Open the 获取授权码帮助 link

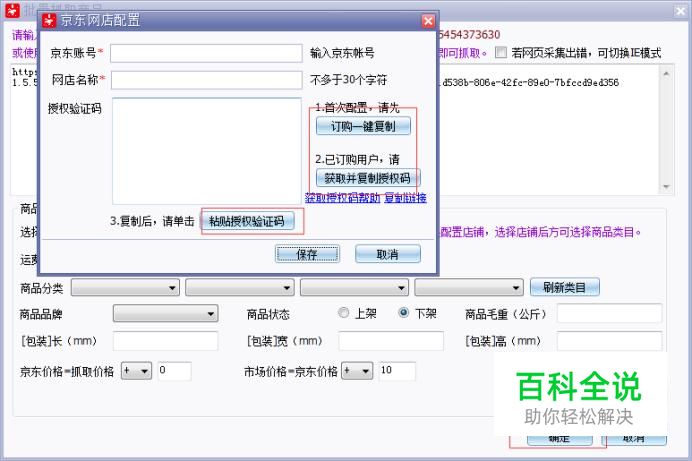pyautogui.click(x=342, y=198)
